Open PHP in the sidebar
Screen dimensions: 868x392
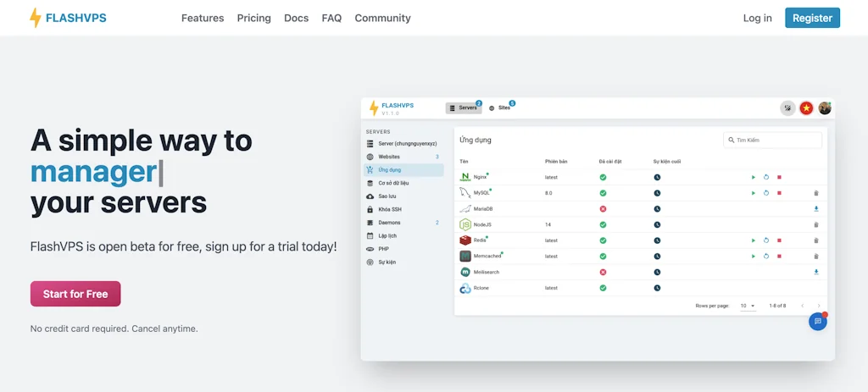pos(403,249)
